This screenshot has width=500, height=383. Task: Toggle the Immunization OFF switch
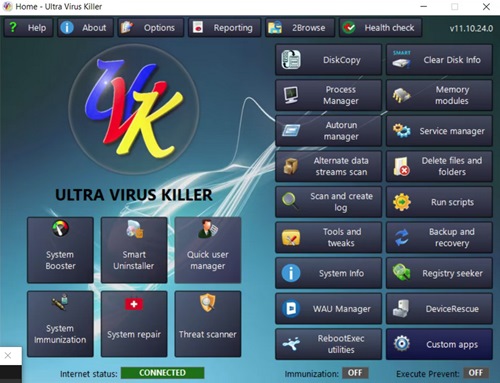point(355,373)
